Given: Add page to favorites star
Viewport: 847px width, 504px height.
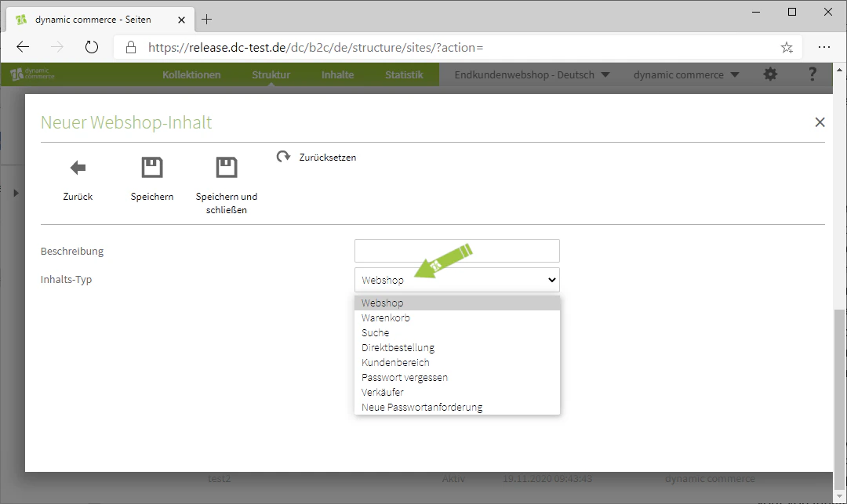Looking at the screenshot, I should point(787,48).
